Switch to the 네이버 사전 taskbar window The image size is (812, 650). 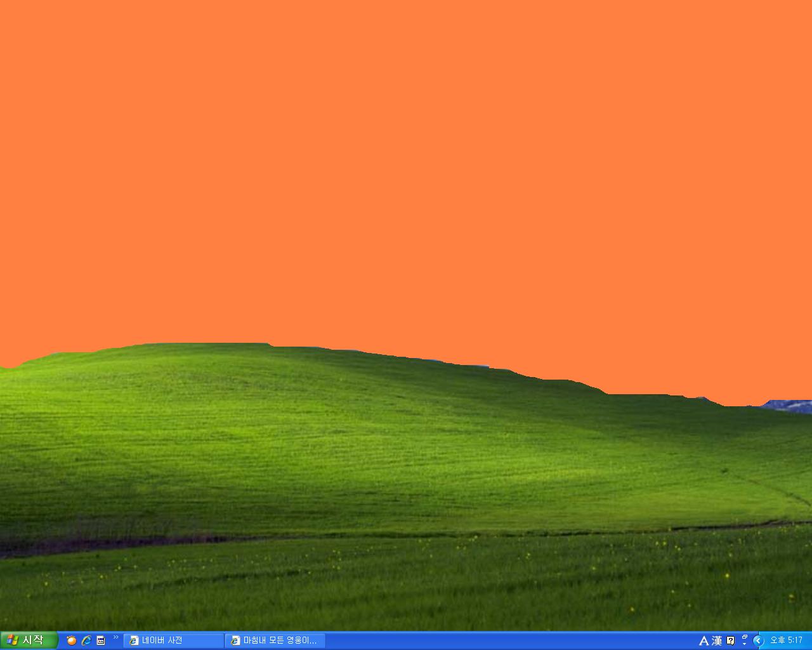coord(174,640)
